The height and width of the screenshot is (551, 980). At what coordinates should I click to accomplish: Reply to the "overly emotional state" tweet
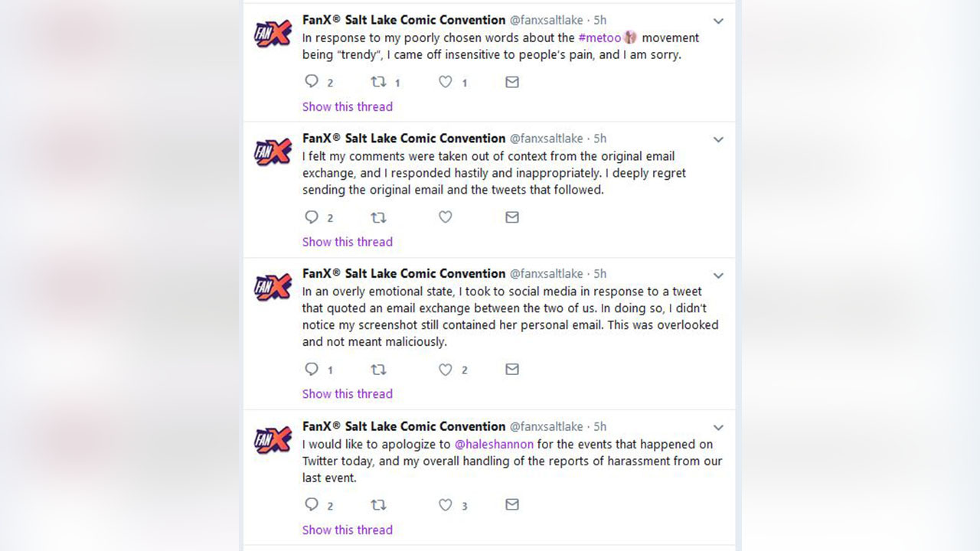point(312,369)
